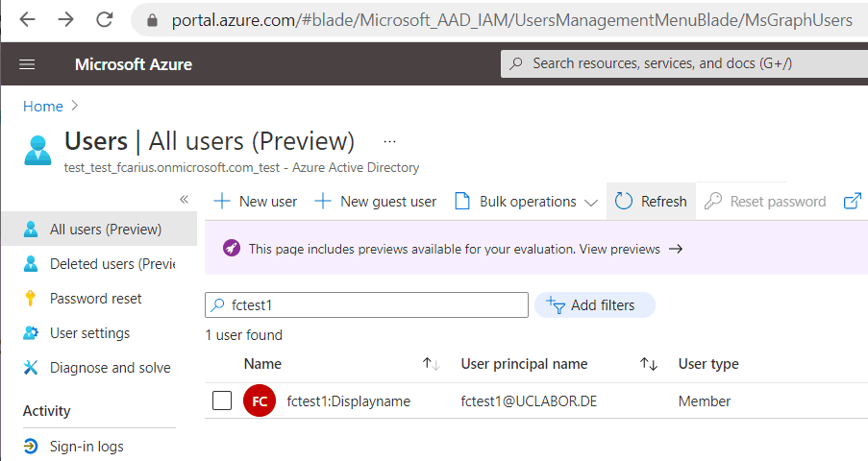Open All users (Preview) menu item
Screen dimensions: 868x461
(99, 230)
